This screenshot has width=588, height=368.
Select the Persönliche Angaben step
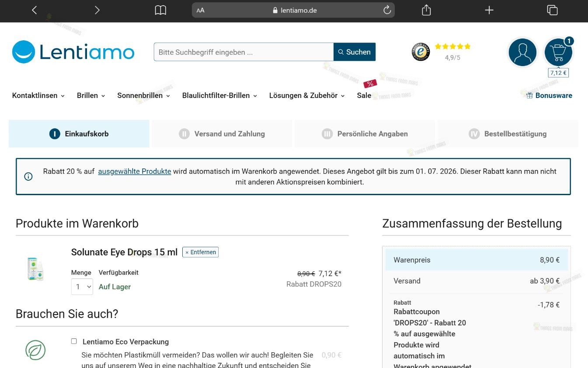click(x=365, y=134)
